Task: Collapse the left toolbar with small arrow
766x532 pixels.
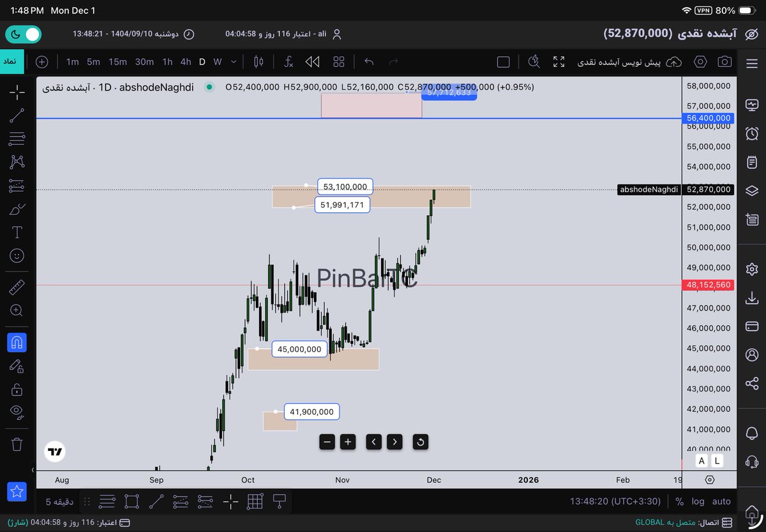Action: click(33, 470)
